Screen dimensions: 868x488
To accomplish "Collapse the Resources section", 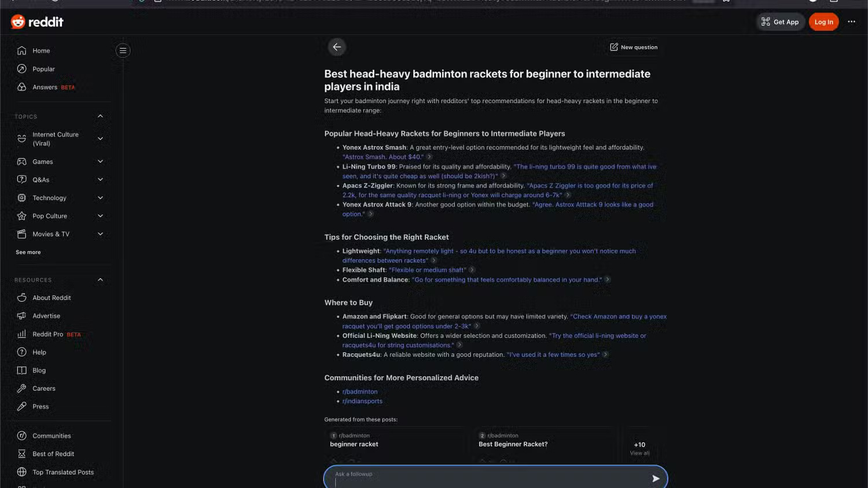I will point(100,280).
